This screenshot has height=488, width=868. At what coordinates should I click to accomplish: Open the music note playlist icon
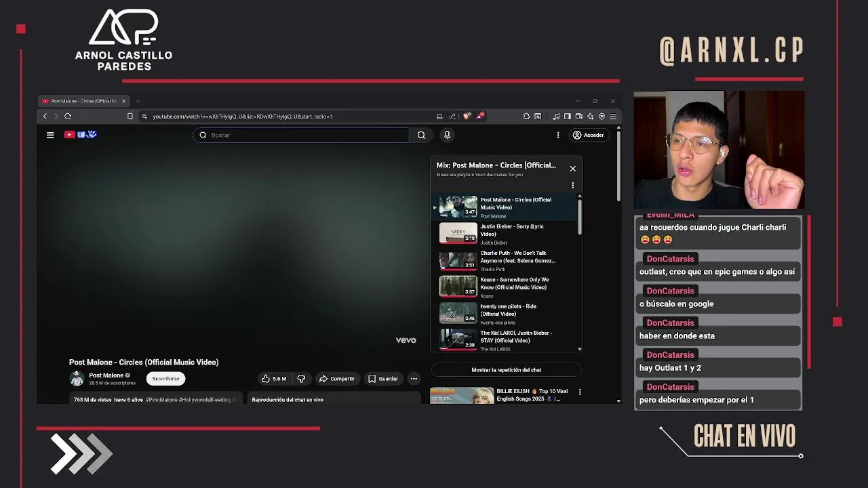coord(556,117)
